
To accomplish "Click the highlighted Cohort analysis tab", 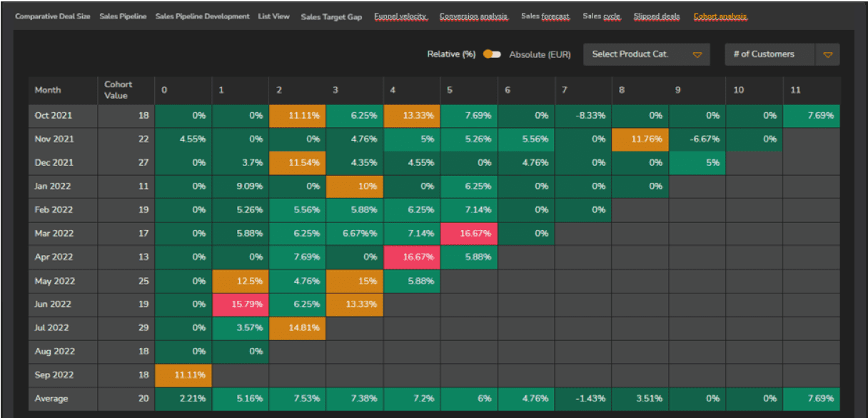I will coord(720,16).
